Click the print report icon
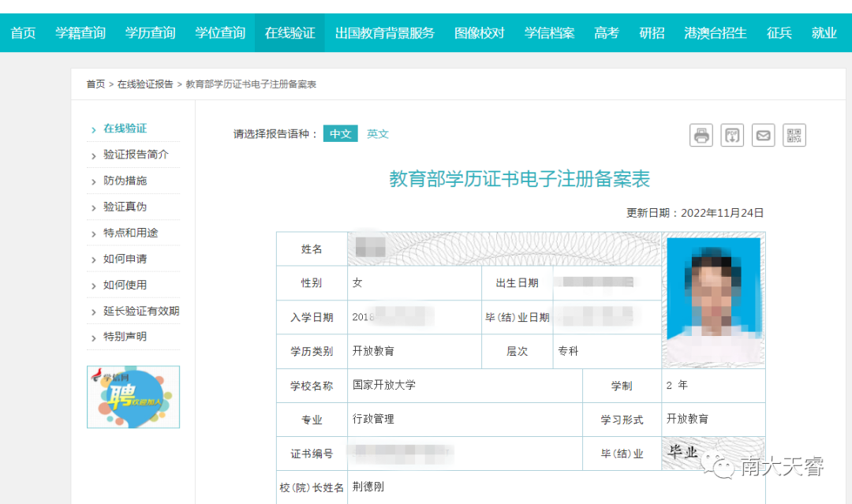 point(701,135)
